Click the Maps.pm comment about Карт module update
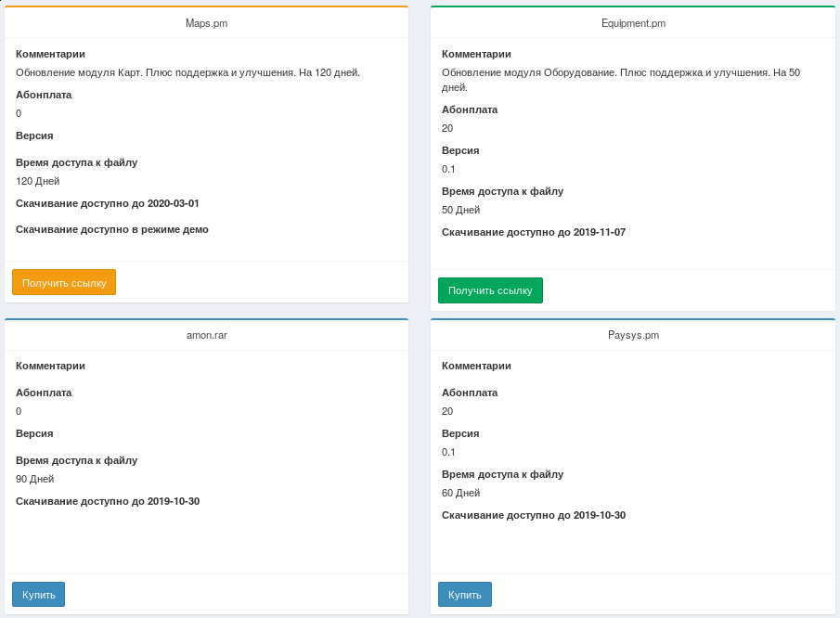Screen dimensions: 840x618 (x=187, y=72)
